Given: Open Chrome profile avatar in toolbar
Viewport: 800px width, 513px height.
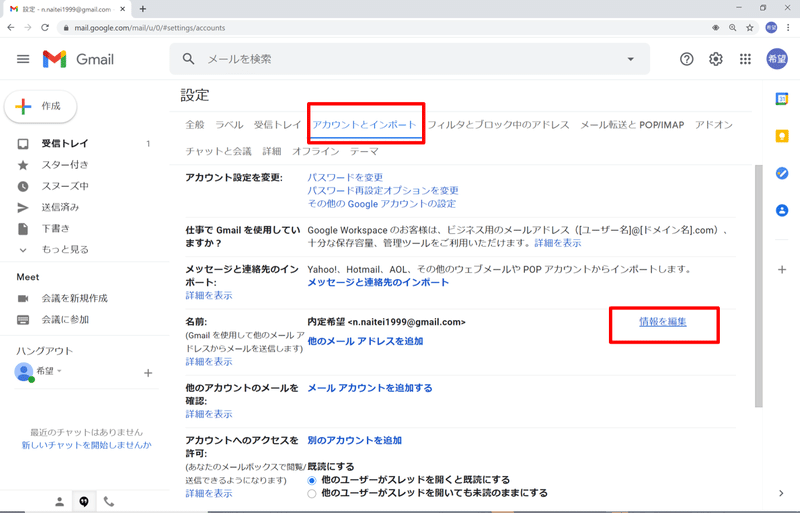Looking at the screenshot, I should tap(771, 28).
